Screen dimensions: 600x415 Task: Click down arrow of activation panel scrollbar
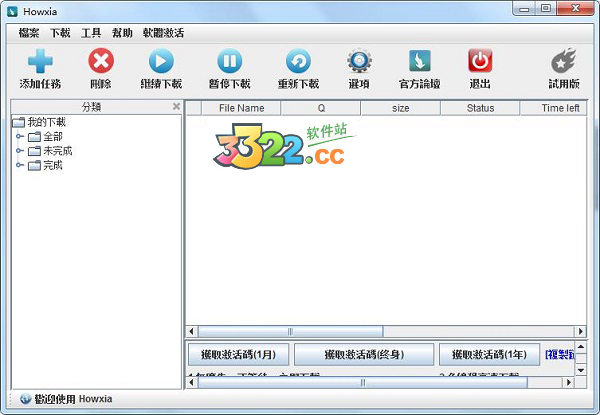(581, 369)
